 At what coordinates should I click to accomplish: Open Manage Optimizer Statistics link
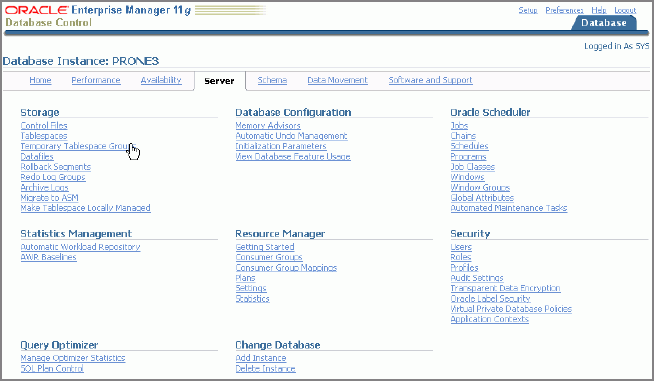73,358
